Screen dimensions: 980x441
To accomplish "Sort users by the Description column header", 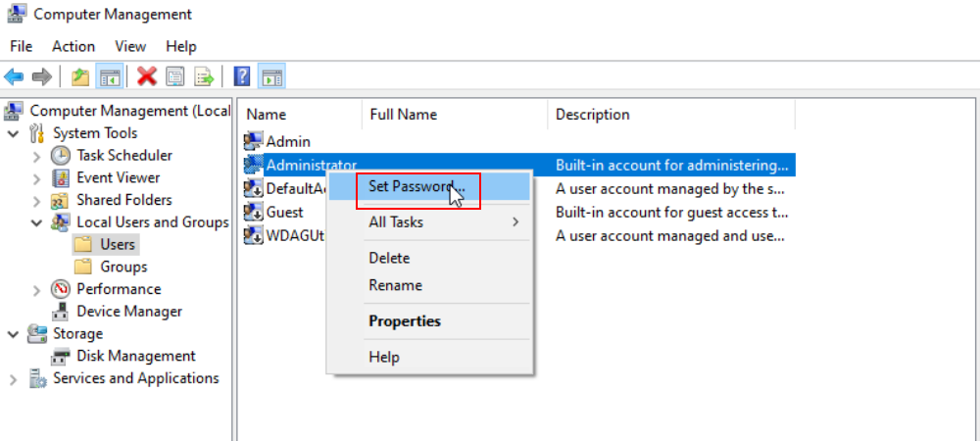I will [593, 115].
